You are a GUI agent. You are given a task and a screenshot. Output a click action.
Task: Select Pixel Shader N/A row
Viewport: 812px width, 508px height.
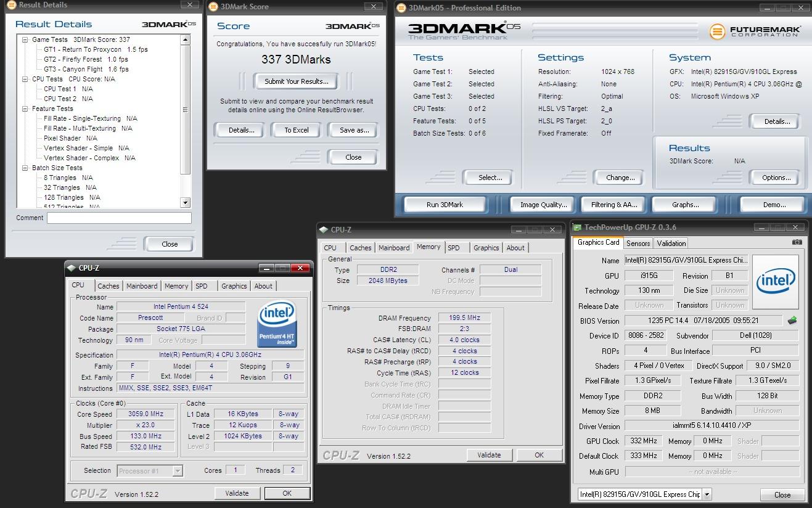coord(70,138)
